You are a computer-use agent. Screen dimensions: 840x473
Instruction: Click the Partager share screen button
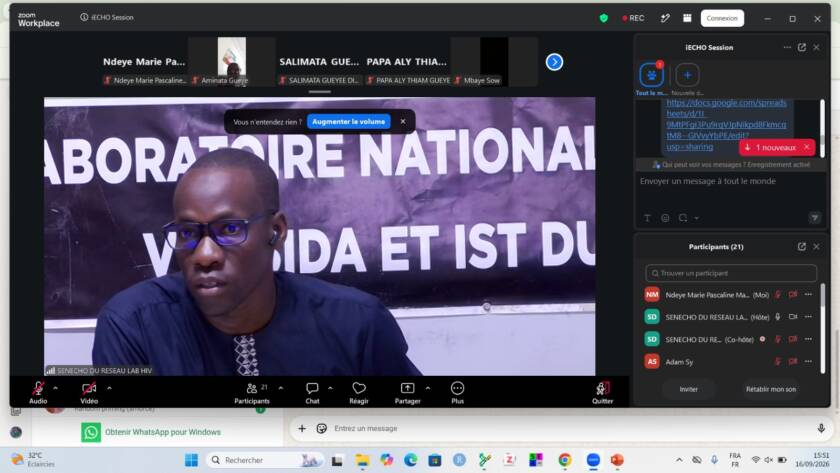pyautogui.click(x=407, y=392)
